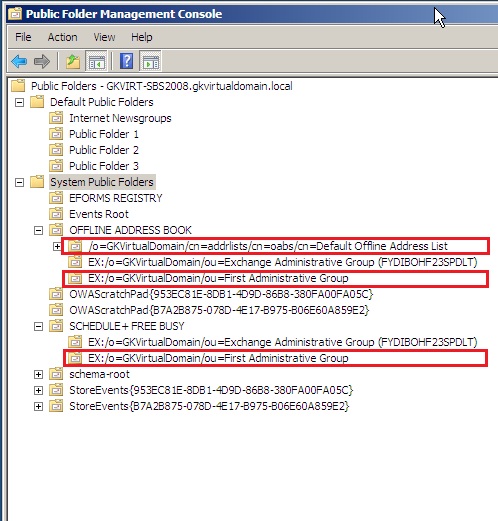The width and height of the screenshot is (498, 521).
Task: Open the File menu
Action: point(23,37)
